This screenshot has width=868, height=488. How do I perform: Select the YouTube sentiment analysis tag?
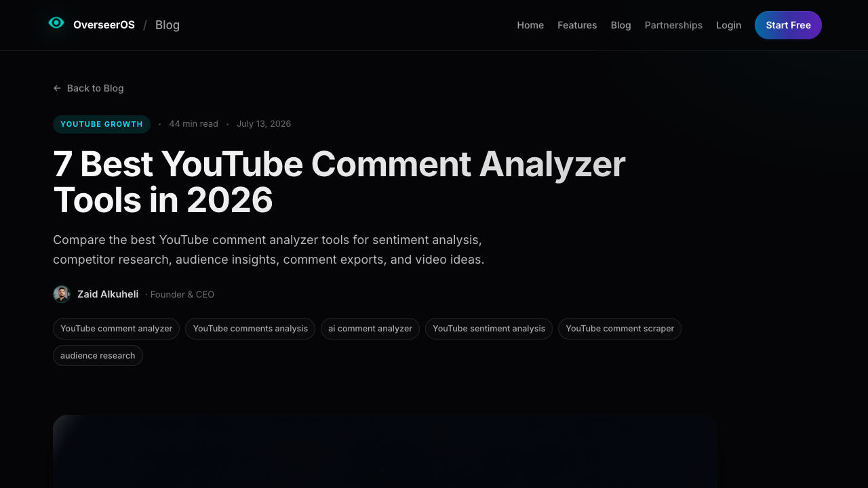489,329
